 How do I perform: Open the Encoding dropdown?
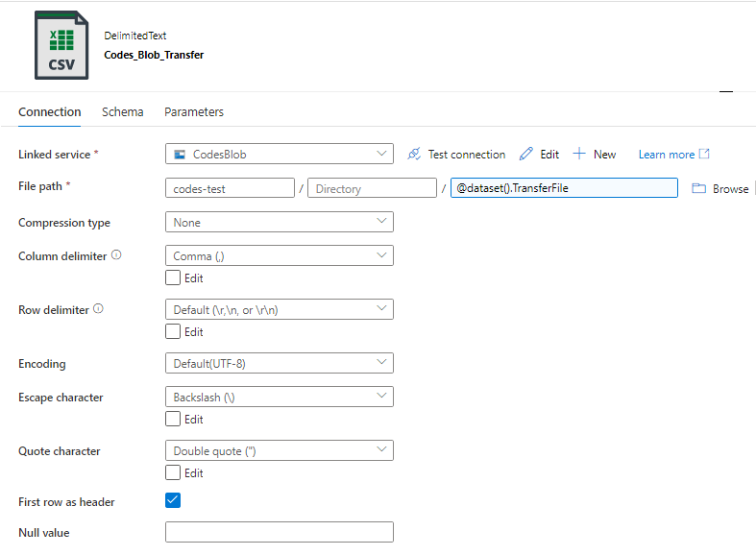tap(279, 363)
